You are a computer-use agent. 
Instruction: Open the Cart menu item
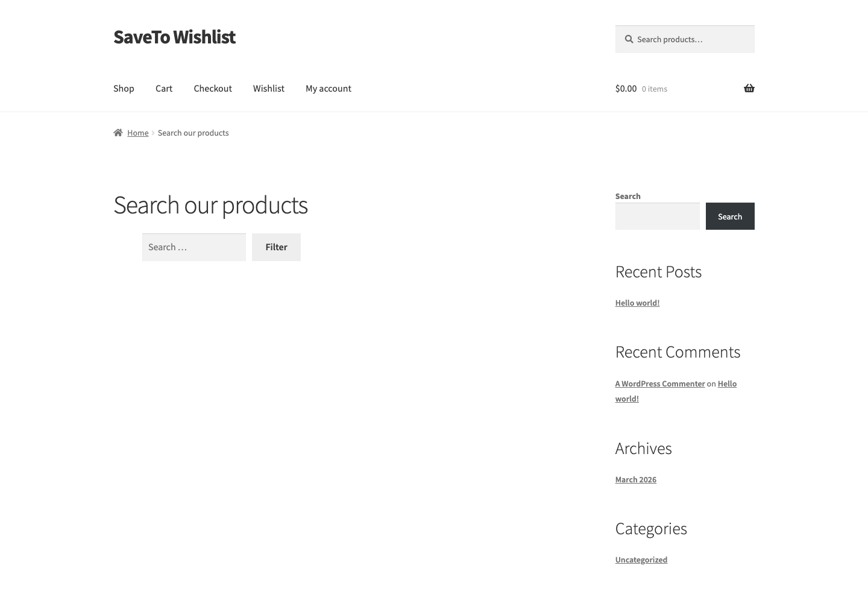[x=164, y=88]
